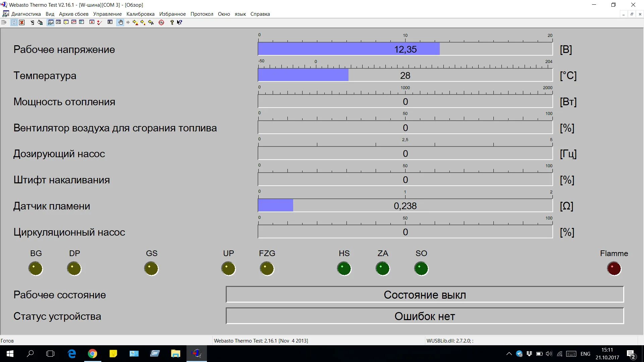Image resolution: width=644 pixels, height=362 pixels.
Task: Click the CO2 calibration toolbar icon
Action: (161, 22)
